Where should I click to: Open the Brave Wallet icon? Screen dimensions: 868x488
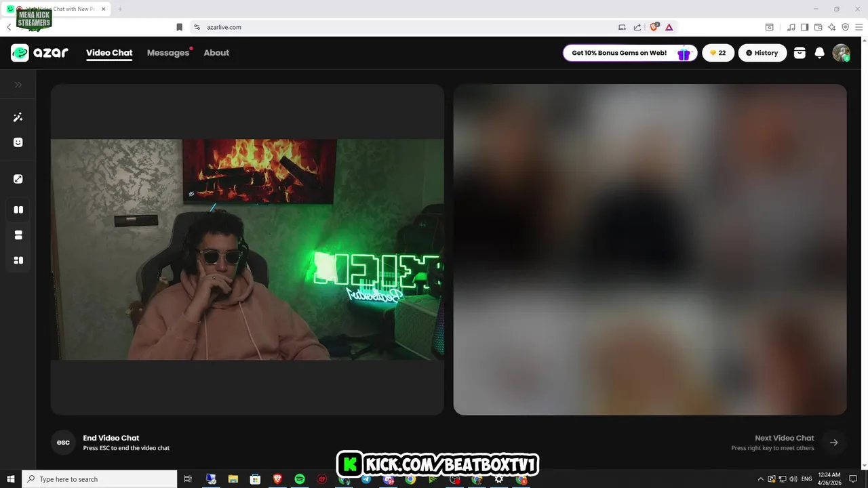point(818,27)
